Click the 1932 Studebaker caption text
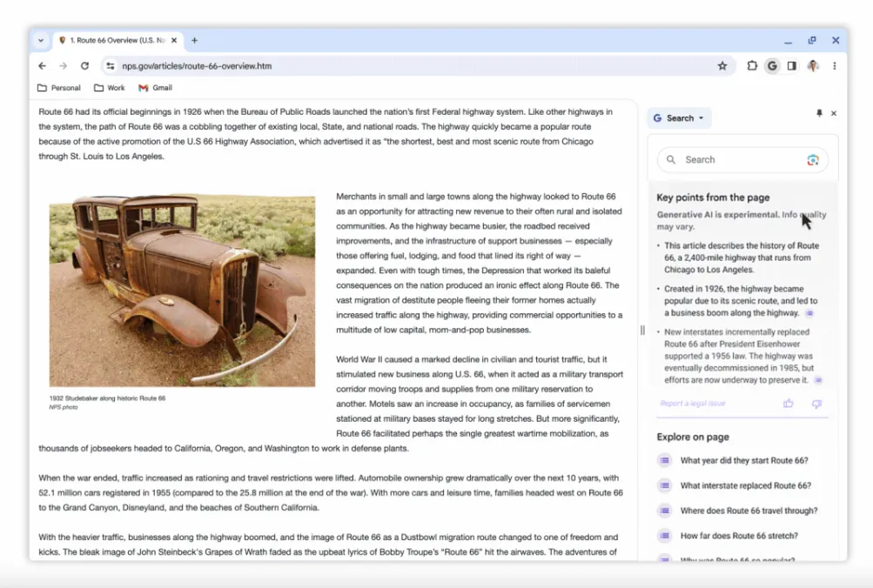 pos(107,398)
